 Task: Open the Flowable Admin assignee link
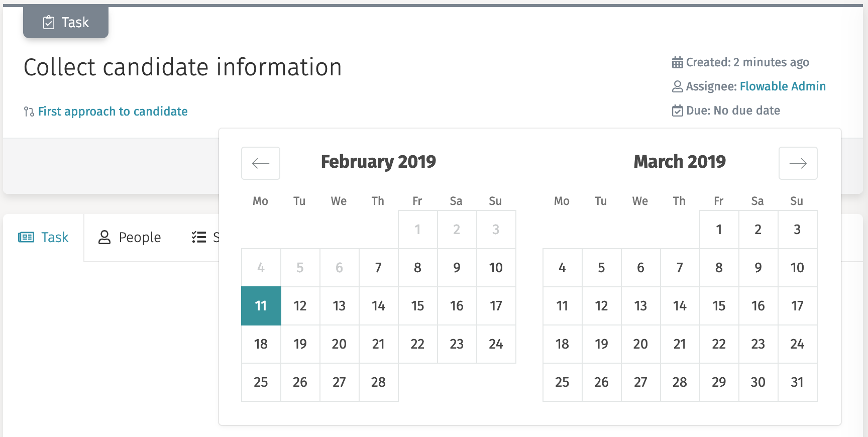tap(783, 86)
